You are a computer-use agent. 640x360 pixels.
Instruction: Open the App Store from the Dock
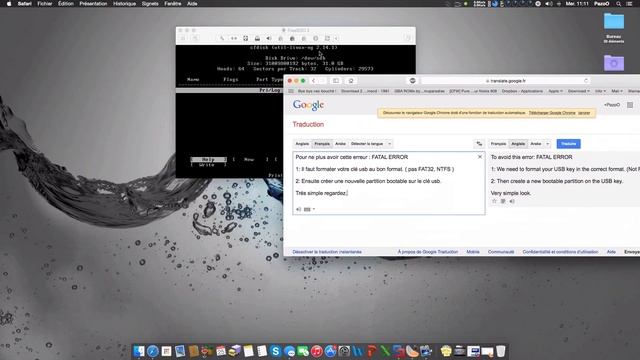coord(330,351)
